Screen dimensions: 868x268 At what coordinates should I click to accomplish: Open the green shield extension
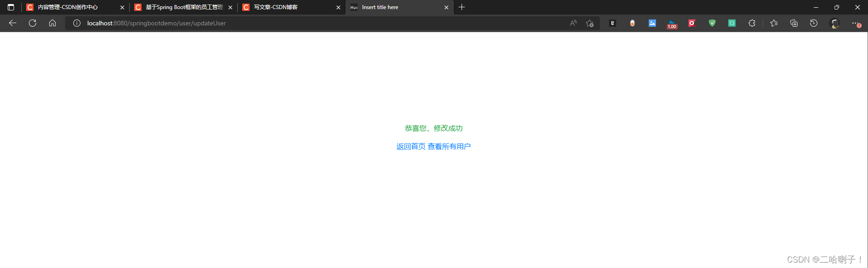coord(712,23)
